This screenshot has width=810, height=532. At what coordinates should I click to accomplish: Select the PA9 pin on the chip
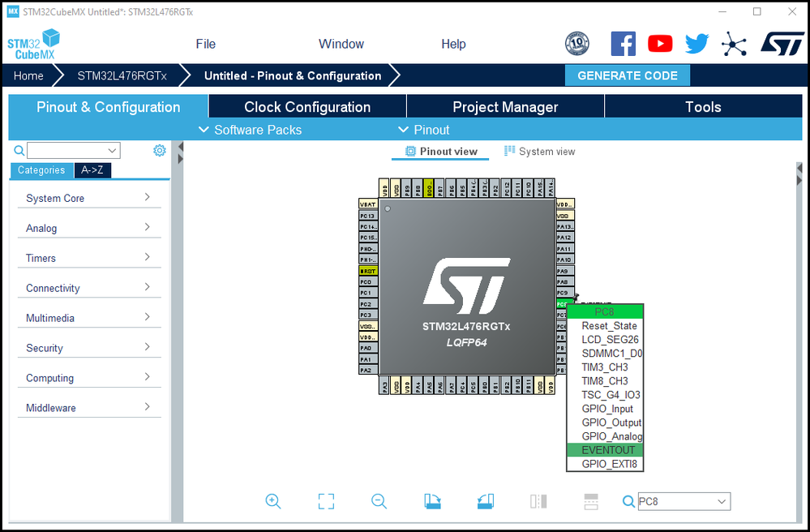click(x=565, y=271)
